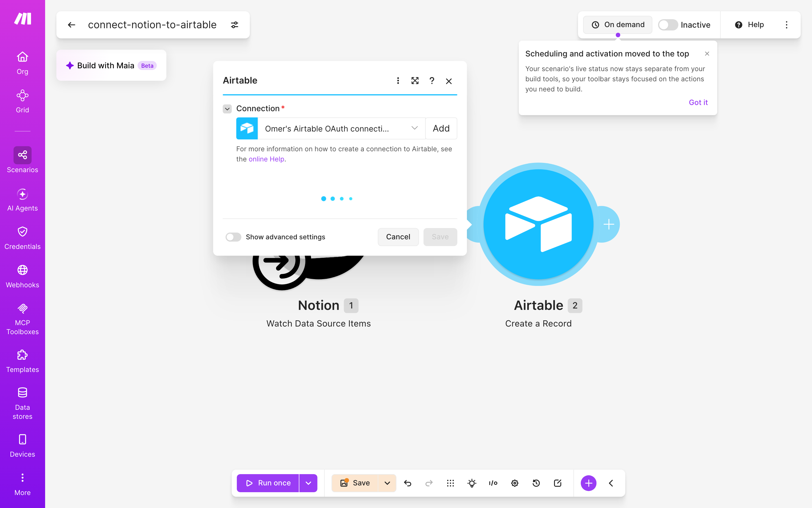Screen dimensions: 812x508
Task: Open the top-right three-dot options menu
Action: (787, 25)
